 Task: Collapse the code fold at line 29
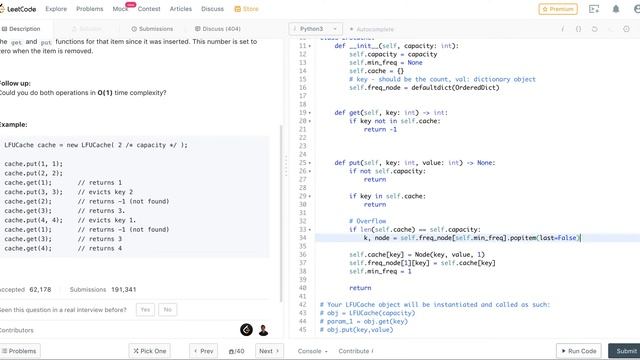click(x=310, y=196)
